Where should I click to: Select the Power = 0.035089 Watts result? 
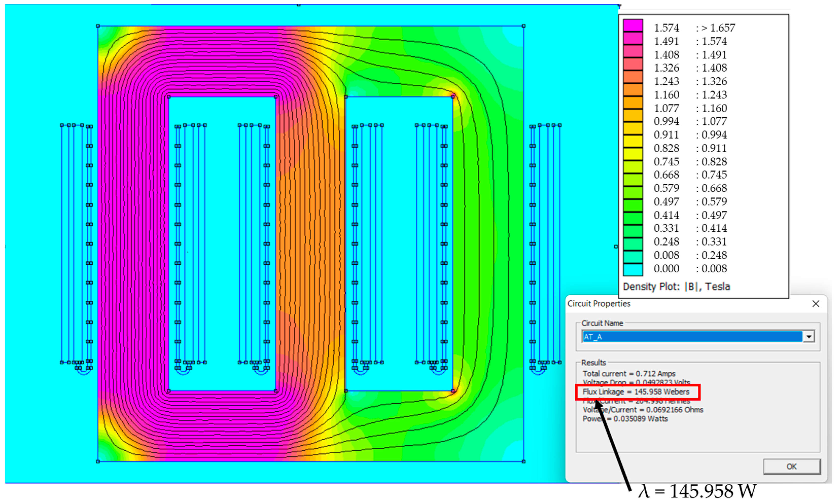(x=625, y=419)
